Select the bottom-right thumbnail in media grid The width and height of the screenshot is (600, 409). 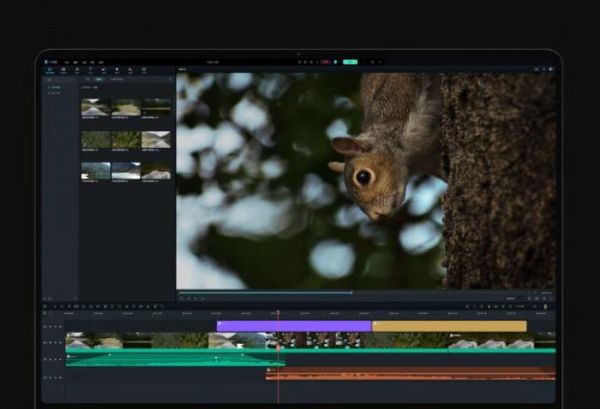[156, 171]
